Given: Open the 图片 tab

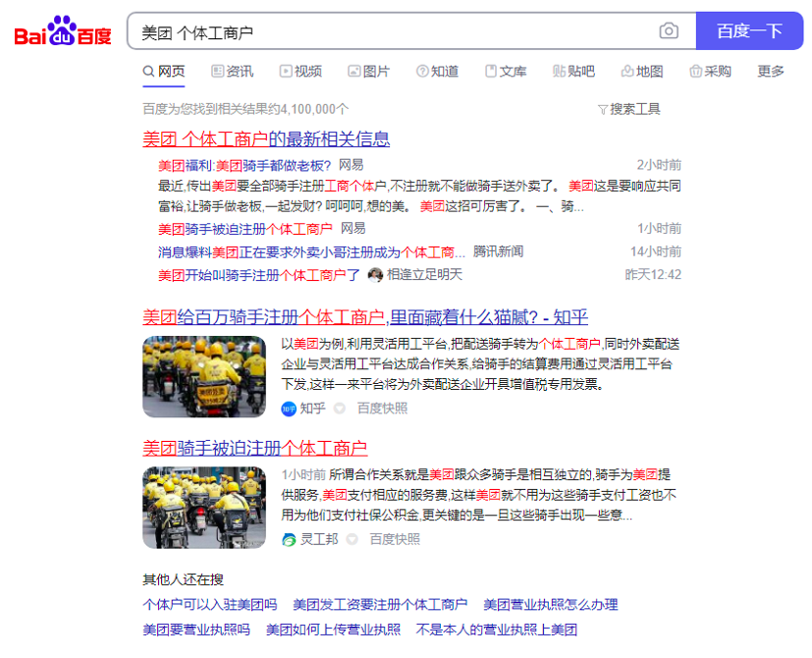Looking at the screenshot, I should (368, 72).
